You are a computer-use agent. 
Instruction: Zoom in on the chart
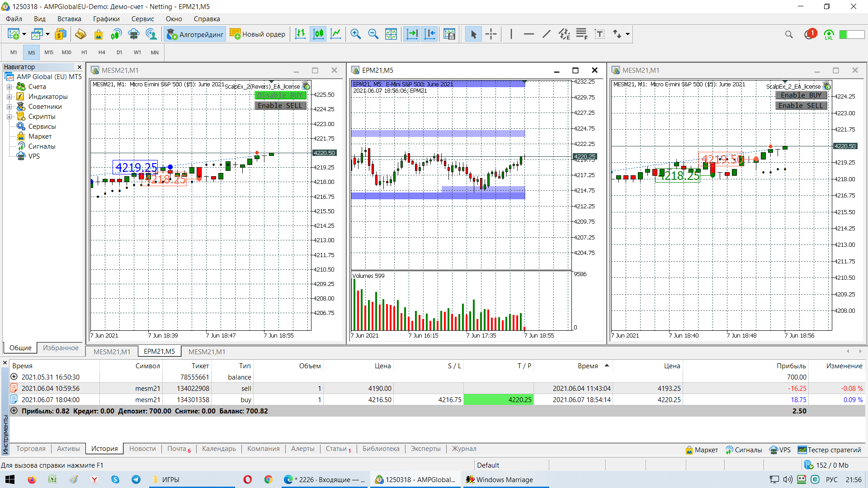click(356, 34)
